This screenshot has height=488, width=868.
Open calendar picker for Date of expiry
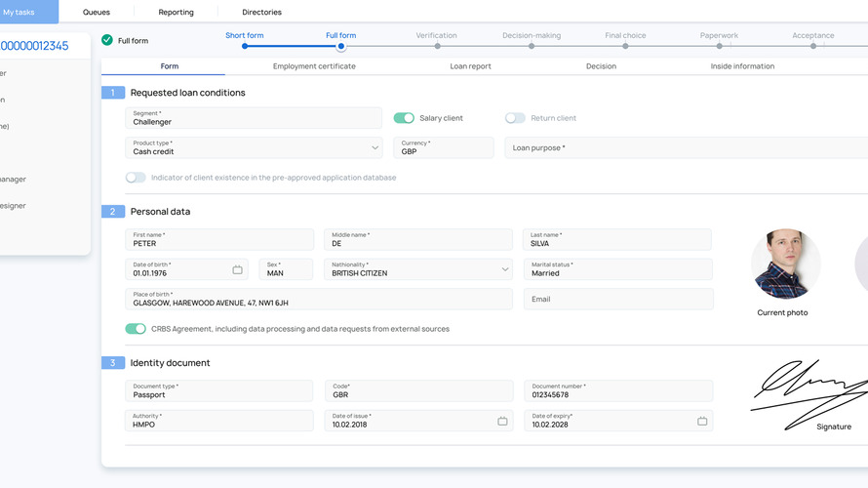pyautogui.click(x=702, y=421)
